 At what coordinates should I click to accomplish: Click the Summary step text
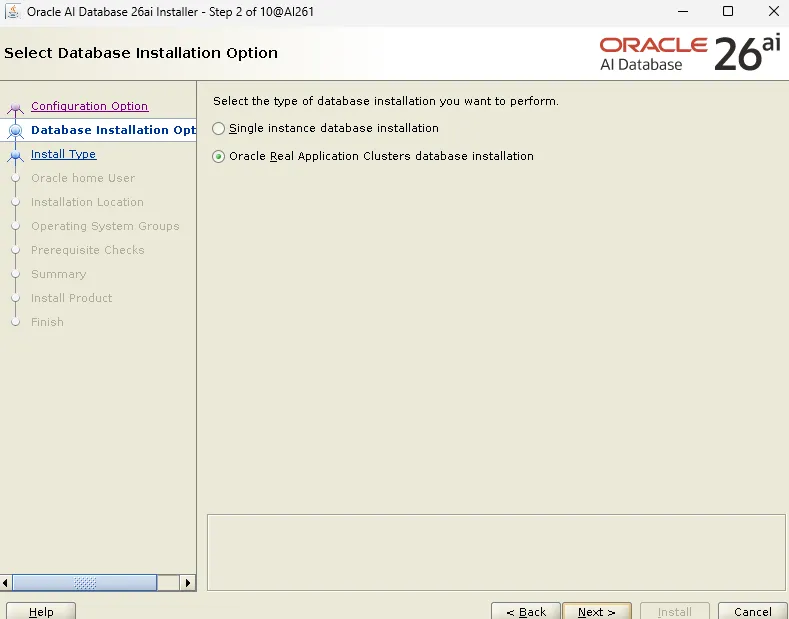[59, 274]
